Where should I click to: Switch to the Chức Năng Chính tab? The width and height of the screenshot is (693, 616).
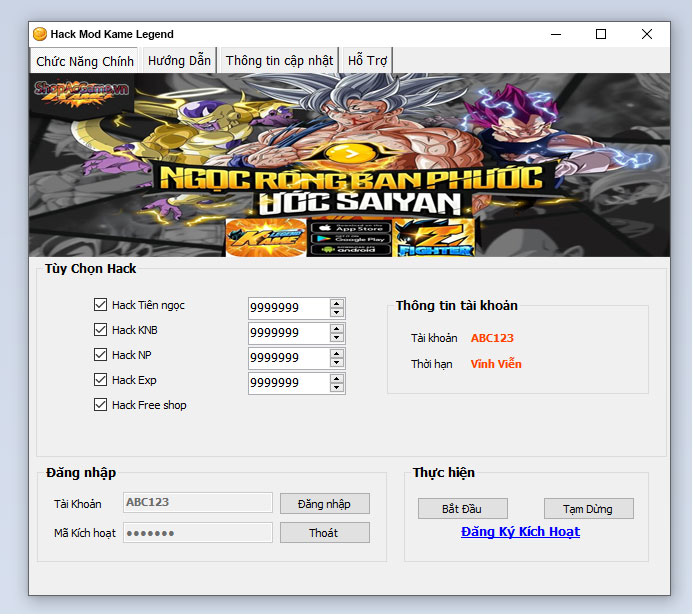(x=84, y=61)
